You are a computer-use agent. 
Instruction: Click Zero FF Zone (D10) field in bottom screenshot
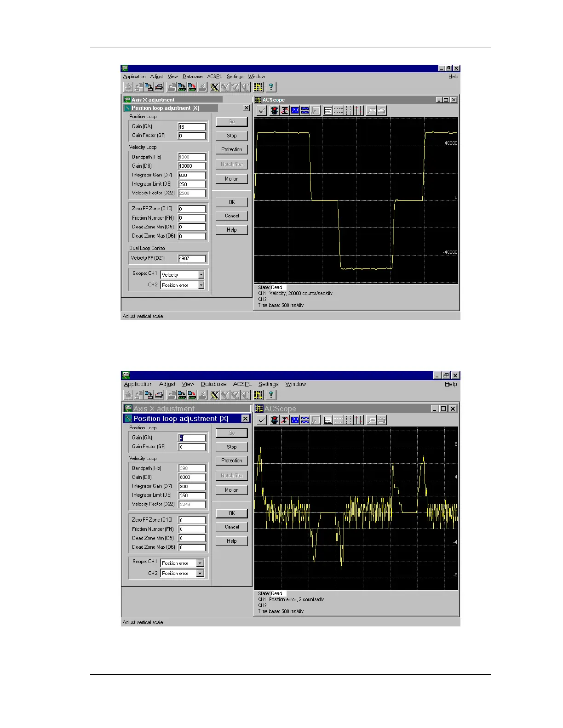coord(192,520)
